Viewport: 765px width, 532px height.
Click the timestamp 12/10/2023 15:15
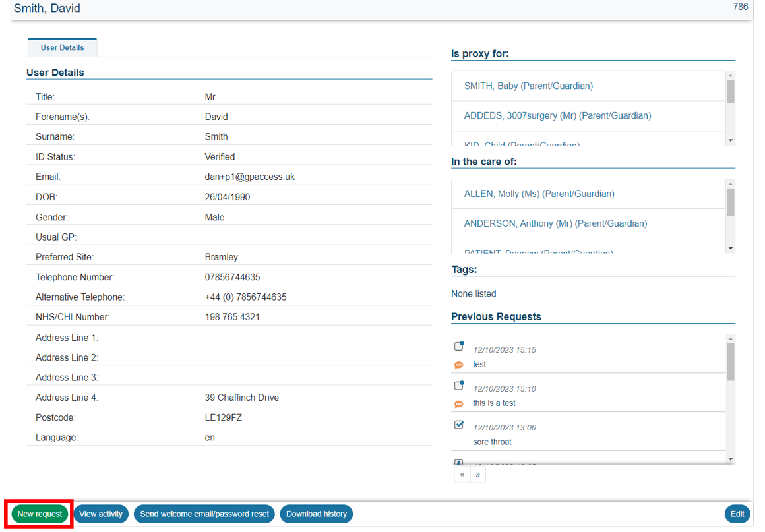tap(505, 350)
